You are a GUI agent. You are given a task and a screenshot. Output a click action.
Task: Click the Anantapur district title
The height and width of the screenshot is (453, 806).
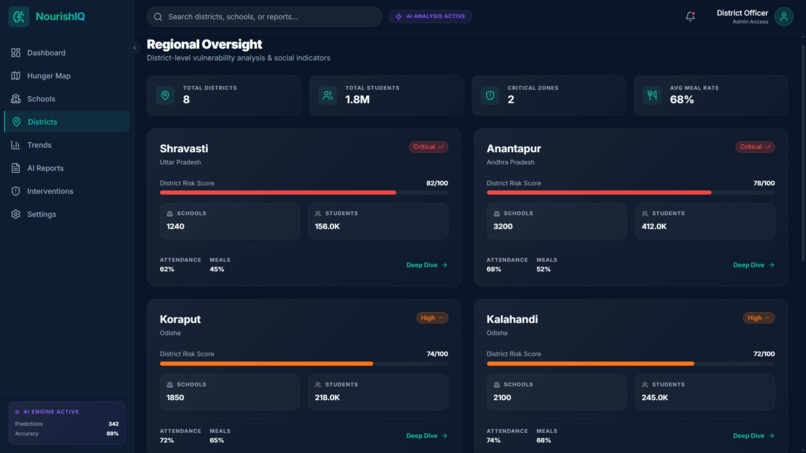[514, 149]
